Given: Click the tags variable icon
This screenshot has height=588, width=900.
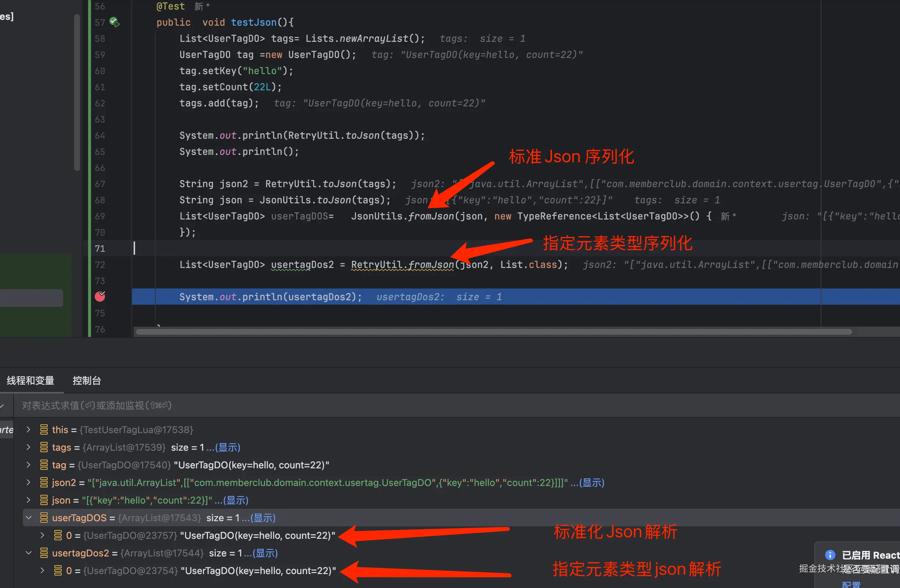Looking at the screenshot, I should pyautogui.click(x=44, y=447).
